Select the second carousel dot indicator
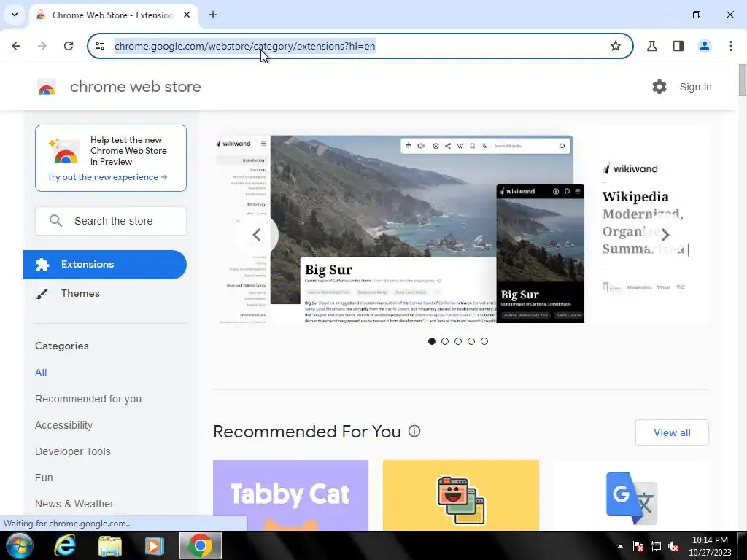The height and width of the screenshot is (560, 747). click(445, 341)
